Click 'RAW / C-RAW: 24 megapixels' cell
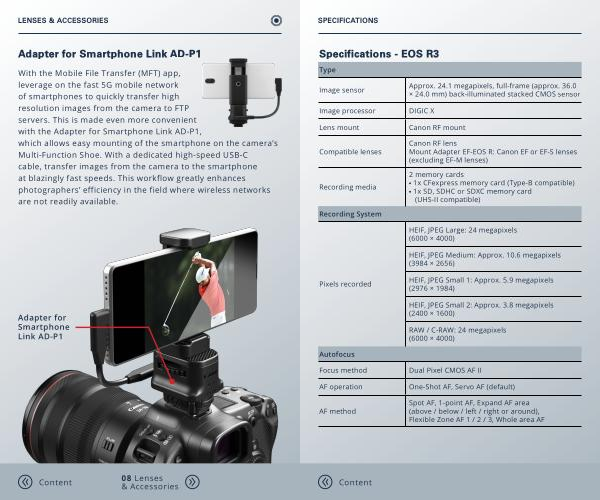The height and width of the screenshot is (500, 600). click(493, 334)
